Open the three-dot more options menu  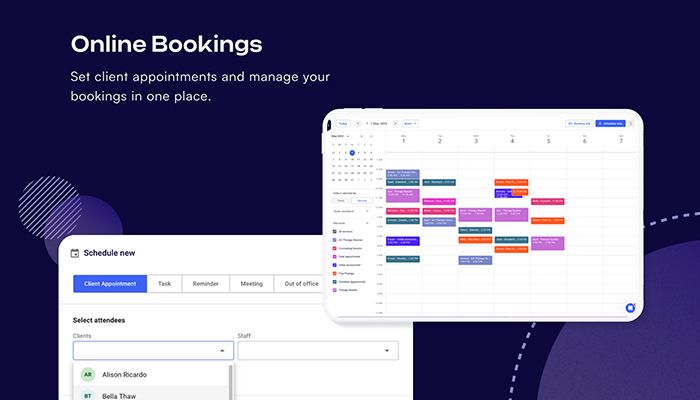coord(631,124)
